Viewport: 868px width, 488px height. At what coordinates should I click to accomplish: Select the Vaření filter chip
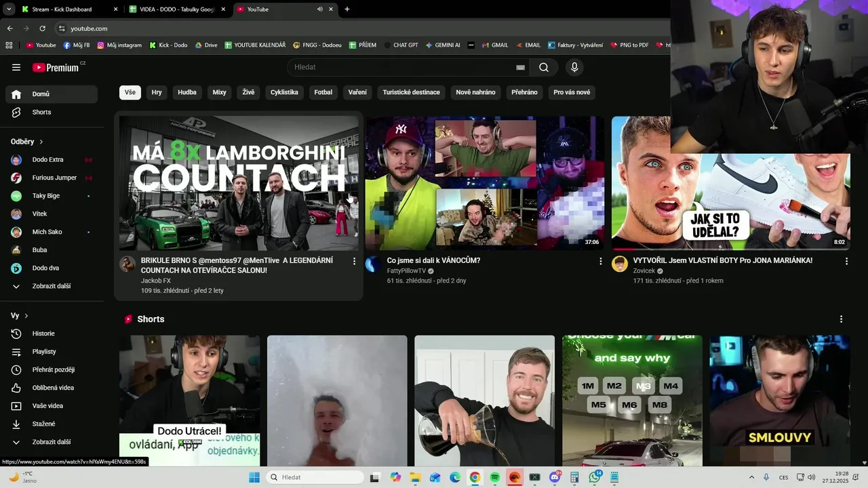coord(357,92)
